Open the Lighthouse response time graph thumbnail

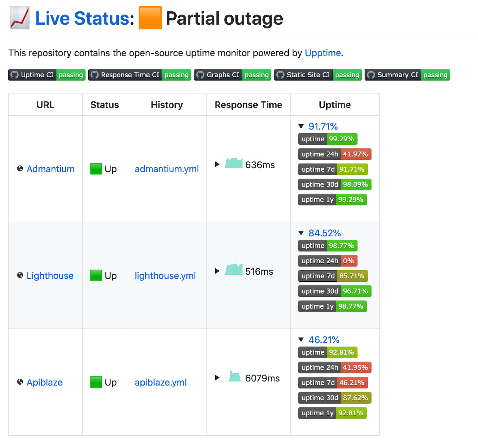coord(234,269)
